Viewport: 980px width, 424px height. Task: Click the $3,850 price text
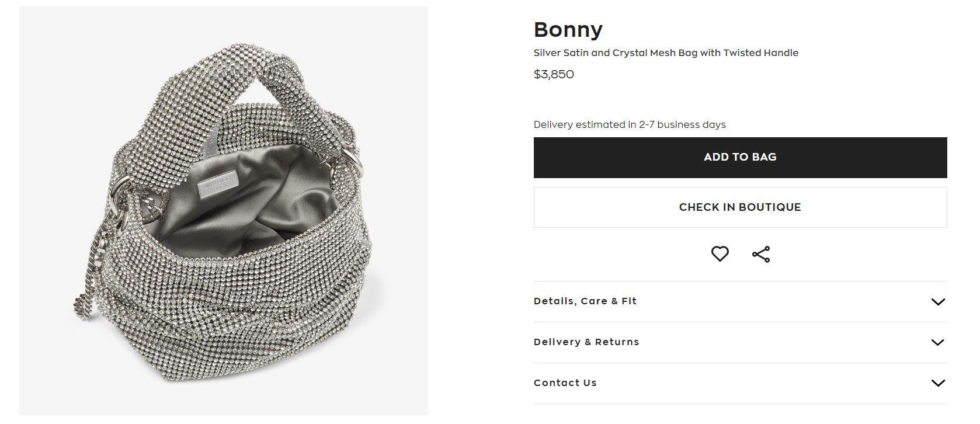pos(554,75)
